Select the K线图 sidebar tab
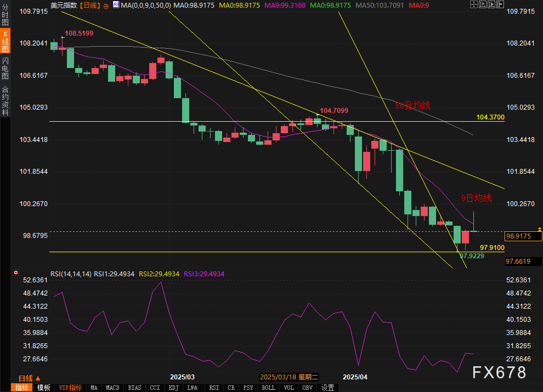This screenshot has width=543, height=392. 5,41
